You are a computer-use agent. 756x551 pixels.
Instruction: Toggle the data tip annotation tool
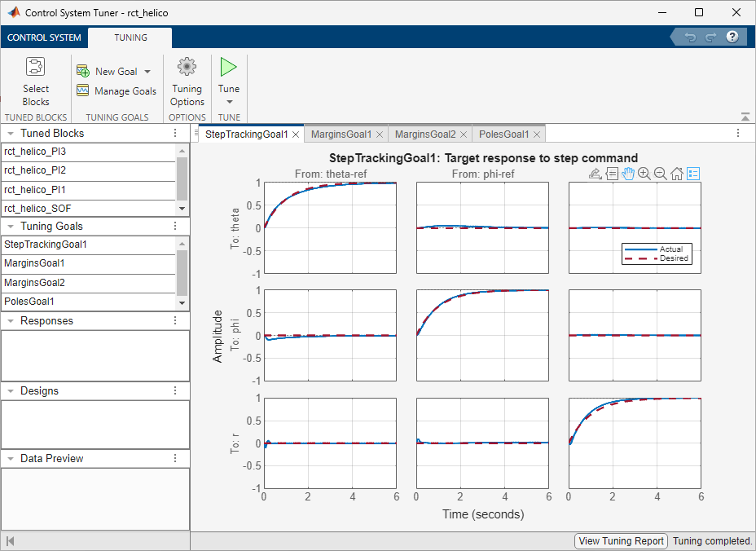click(612, 173)
